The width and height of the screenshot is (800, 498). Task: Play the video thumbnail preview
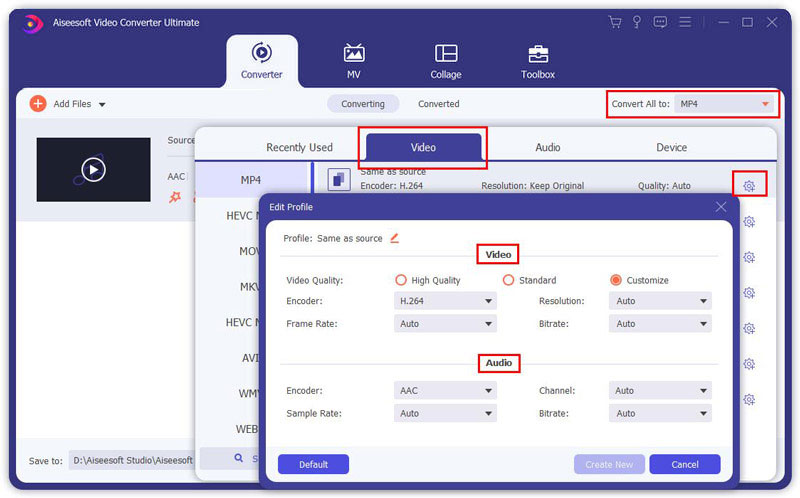(93, 169)
